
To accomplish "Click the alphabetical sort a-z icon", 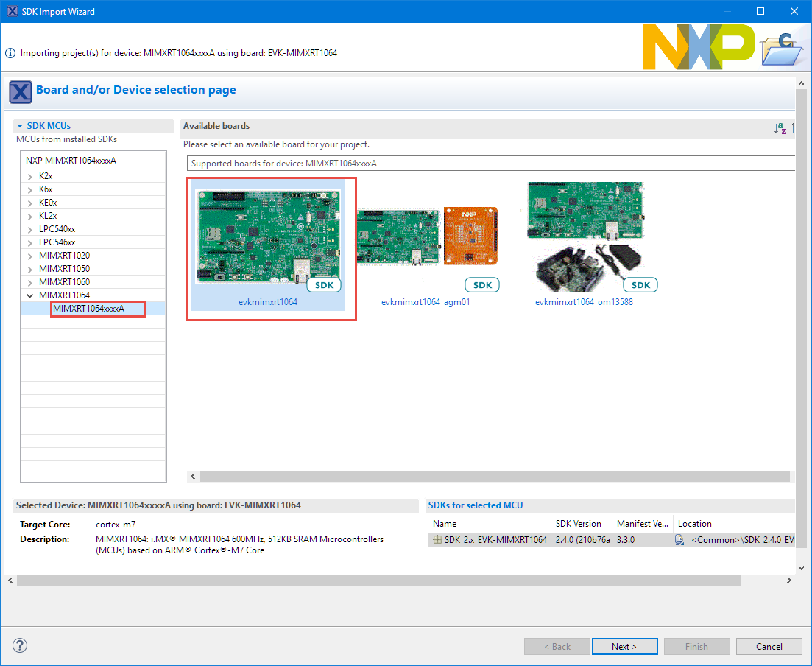I will click(x=780, y=128).
